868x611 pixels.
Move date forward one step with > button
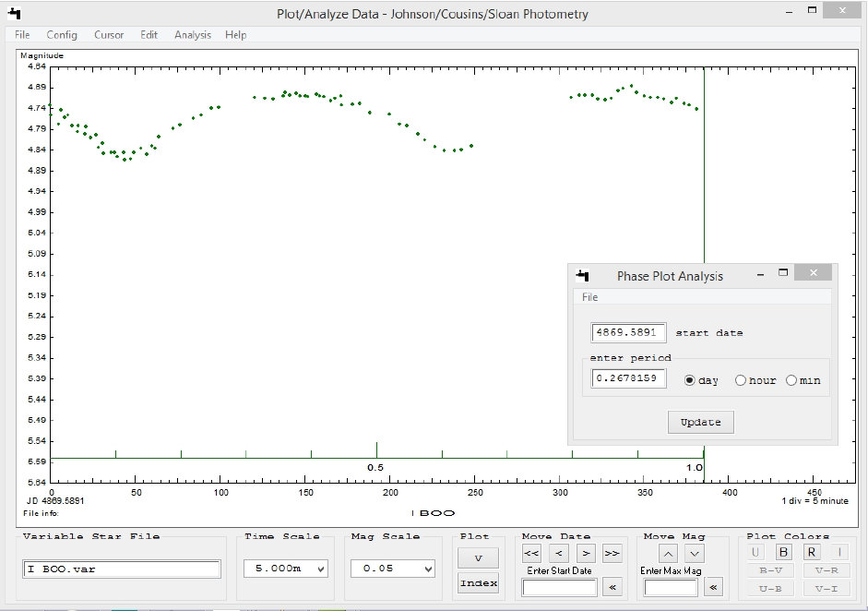pos(586,554)
